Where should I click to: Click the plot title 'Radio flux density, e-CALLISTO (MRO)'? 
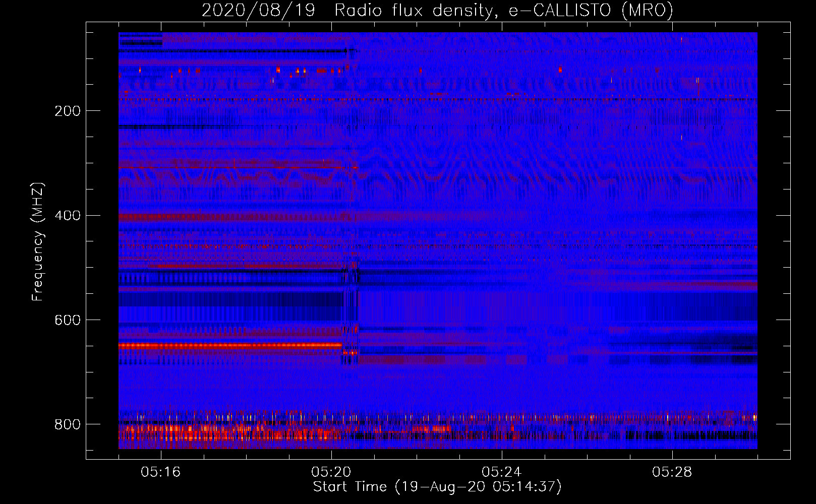coord(504,11)
